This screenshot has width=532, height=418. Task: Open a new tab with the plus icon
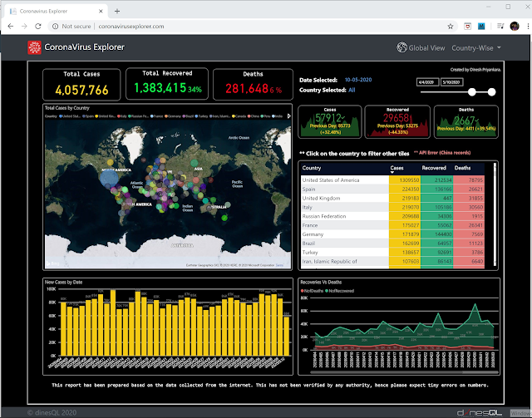117,11
